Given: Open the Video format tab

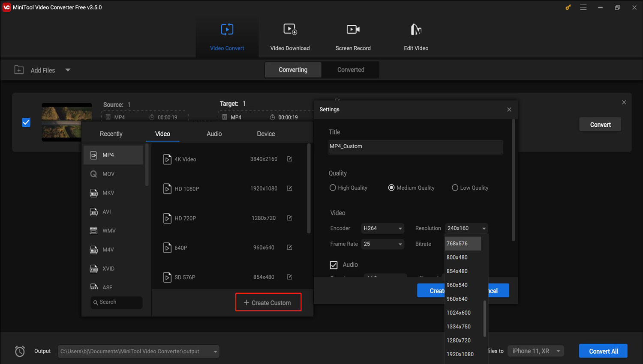Looking at the screenshot, I should (162, 134).
